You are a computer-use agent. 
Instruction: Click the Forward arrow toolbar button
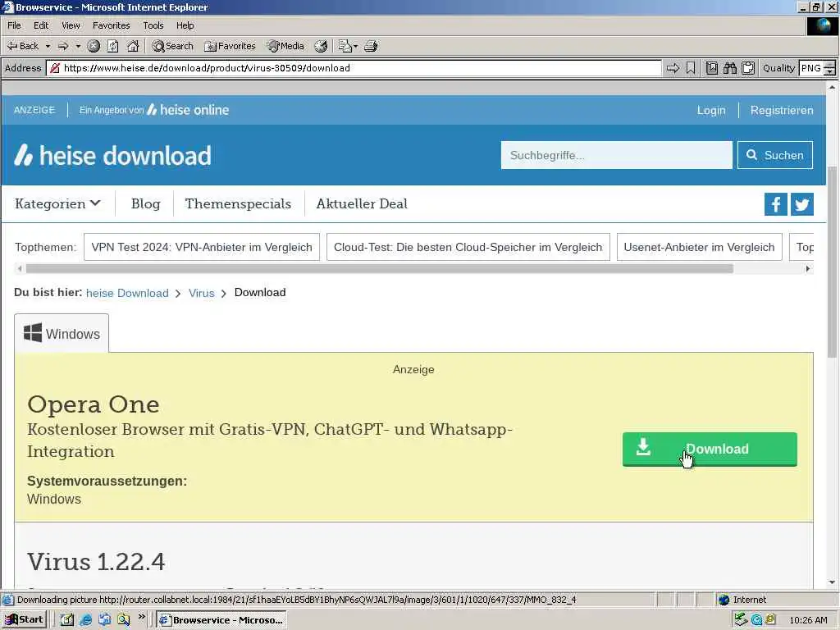[63, 46]
